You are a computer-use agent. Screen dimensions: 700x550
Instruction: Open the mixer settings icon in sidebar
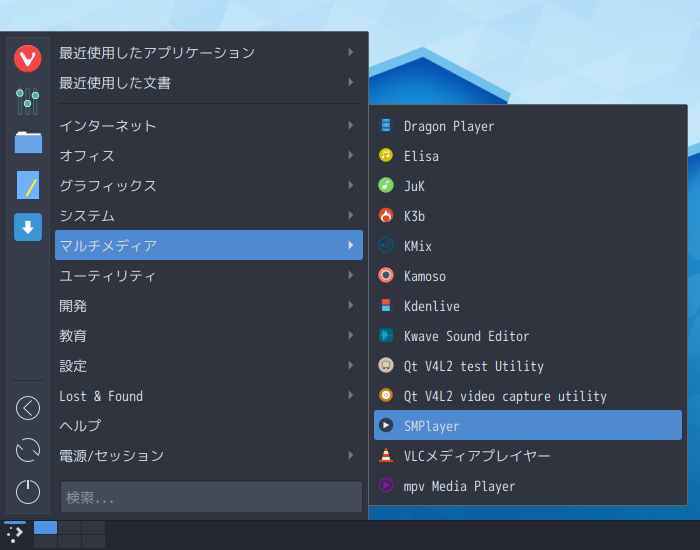[x=28, y=101]
